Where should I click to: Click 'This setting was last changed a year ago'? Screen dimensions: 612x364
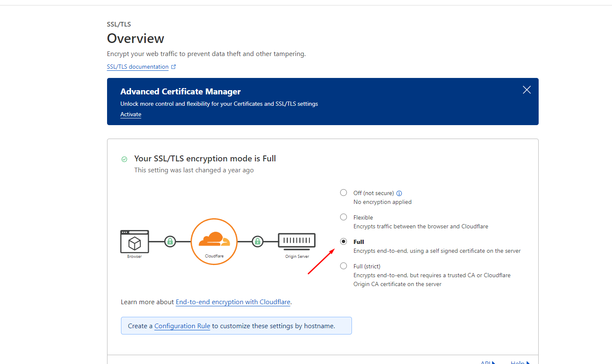point(194,170)
